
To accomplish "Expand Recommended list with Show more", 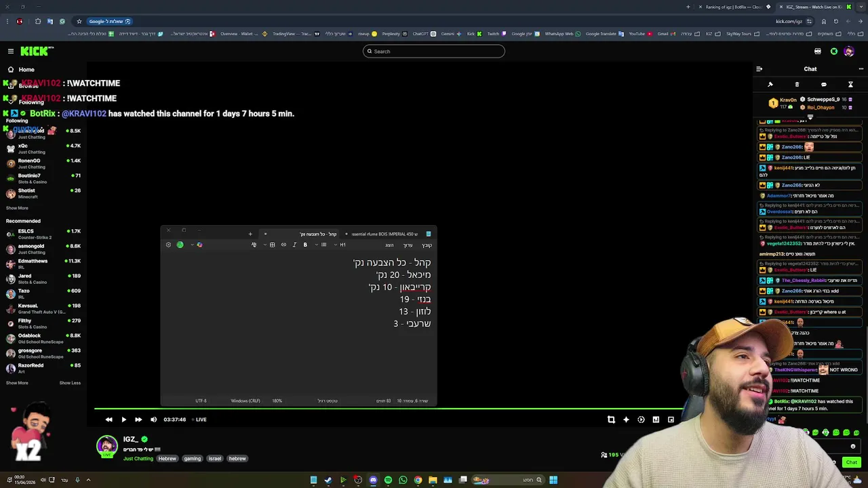I will [17, 383].
